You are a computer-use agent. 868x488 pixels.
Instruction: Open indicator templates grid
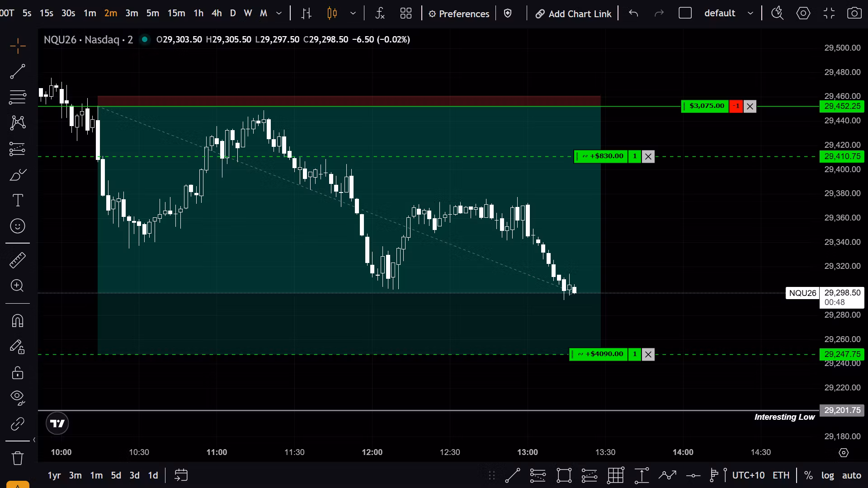[x=406, y=14]
